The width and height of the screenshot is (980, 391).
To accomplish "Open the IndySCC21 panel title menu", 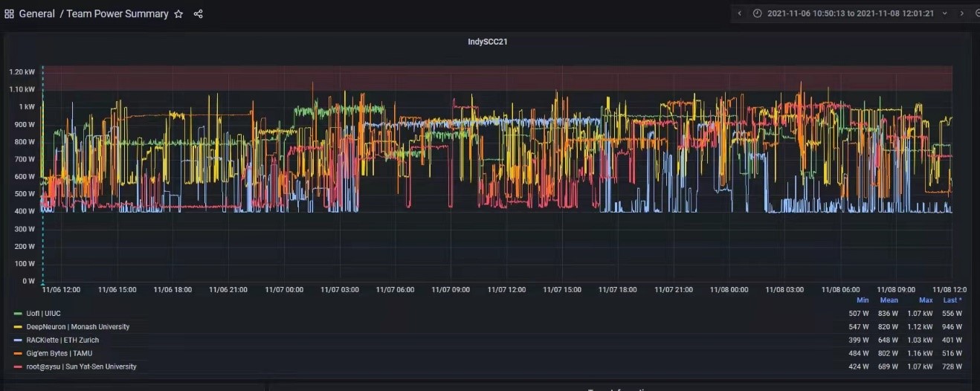I will pyautogui.click(x=487, y=42).
